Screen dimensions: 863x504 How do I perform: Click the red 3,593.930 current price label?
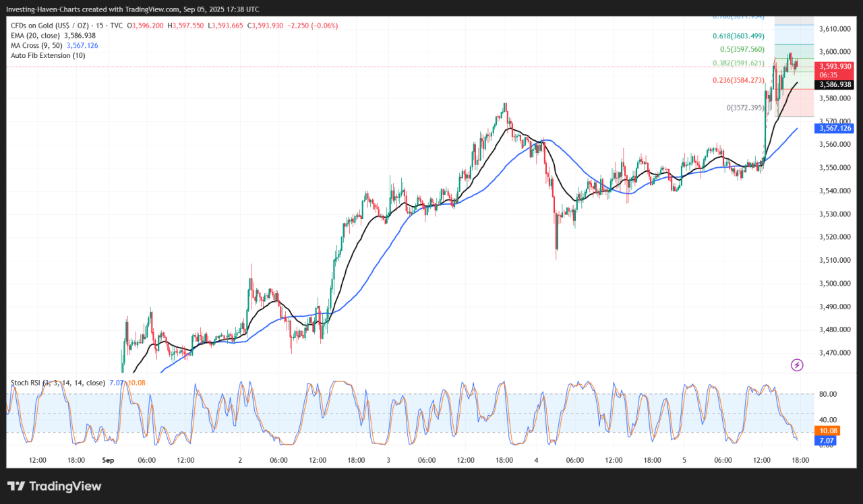(835, 66)
